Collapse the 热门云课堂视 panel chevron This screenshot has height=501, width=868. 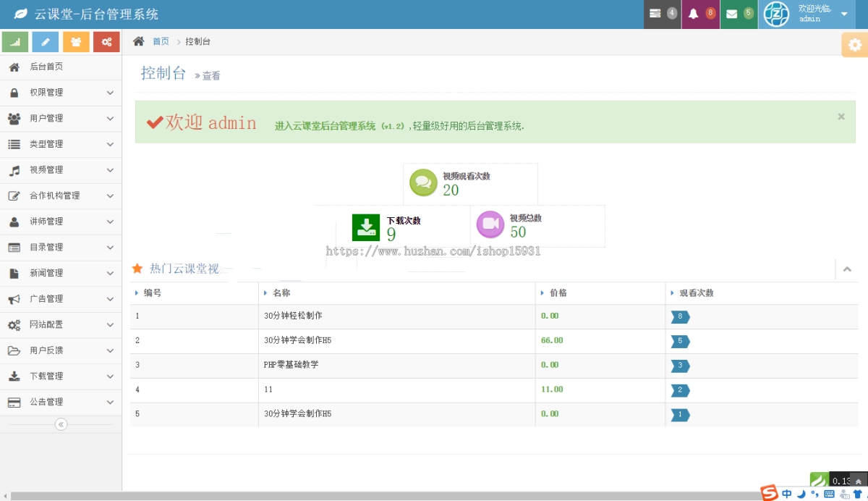847,269
